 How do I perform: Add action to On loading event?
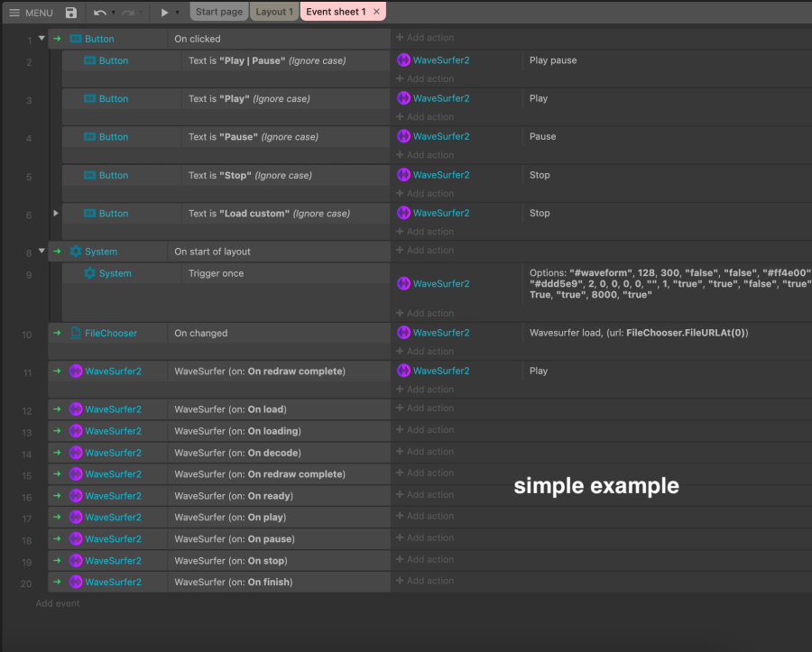click(425, 429)
